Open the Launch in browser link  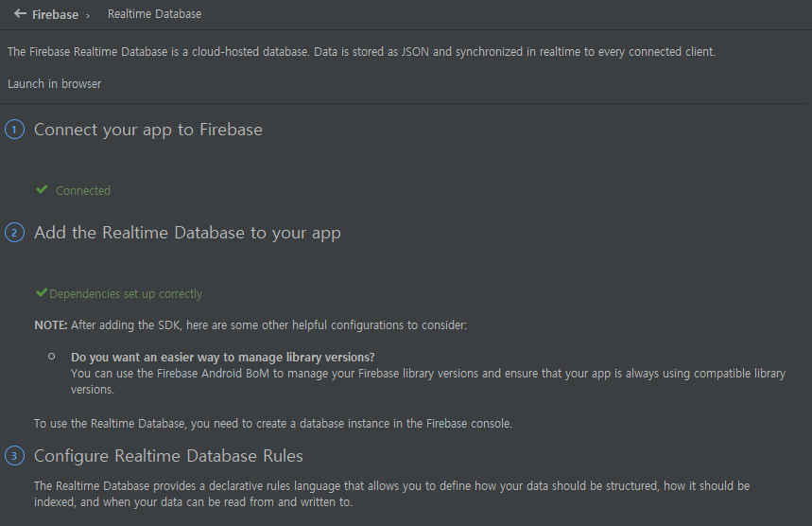pyautogui.click(x=55, y=84)
